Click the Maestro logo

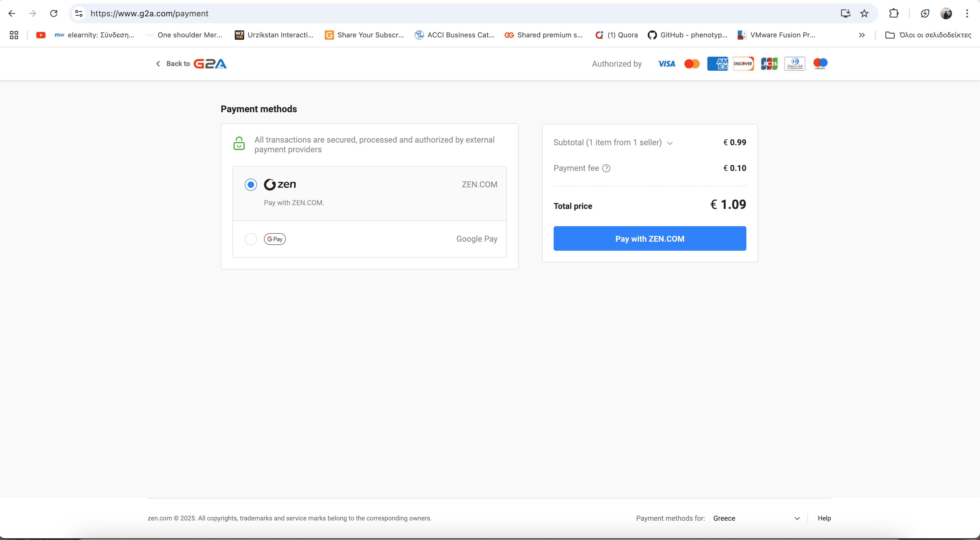pos(820,63)
